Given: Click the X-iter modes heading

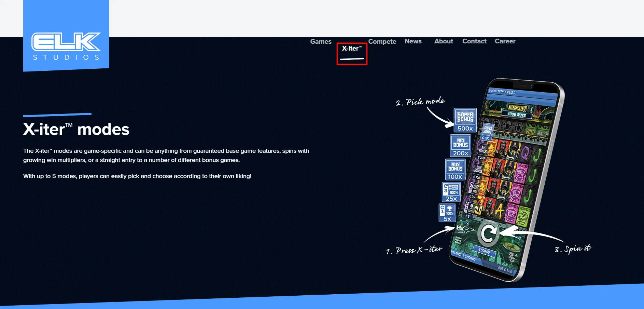Looking at the screenshot, I should tap(76, 129).
